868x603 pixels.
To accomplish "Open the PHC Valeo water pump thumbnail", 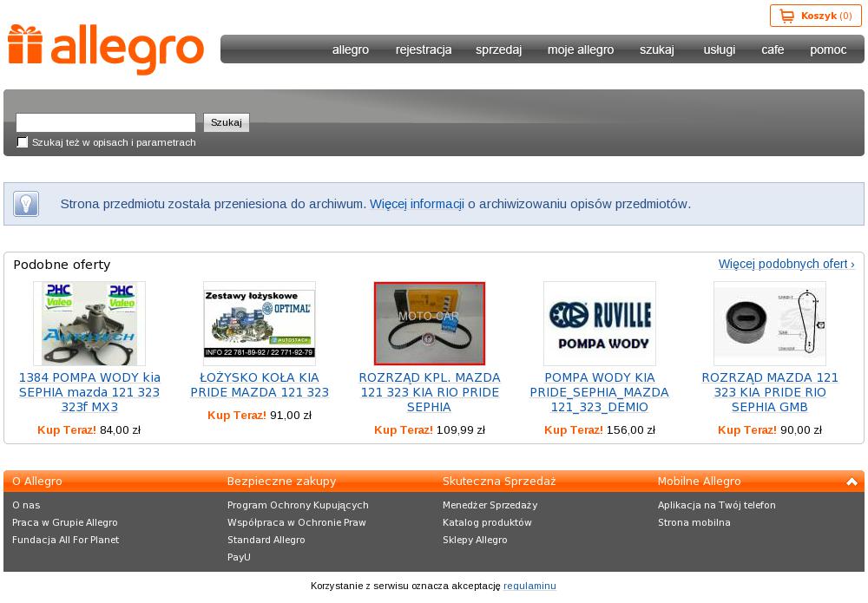I will [x=89, y=324].
